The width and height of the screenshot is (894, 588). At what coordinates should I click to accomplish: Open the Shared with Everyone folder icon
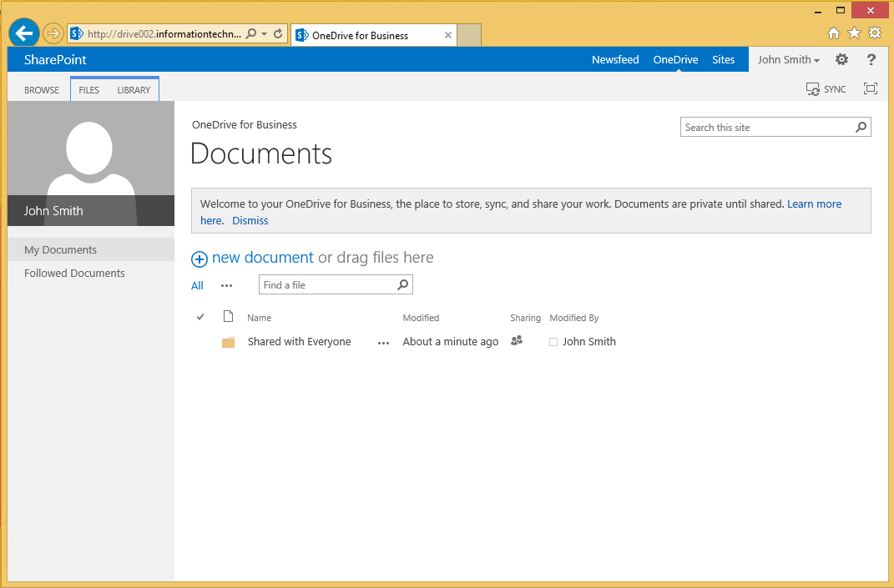(228, 342)
